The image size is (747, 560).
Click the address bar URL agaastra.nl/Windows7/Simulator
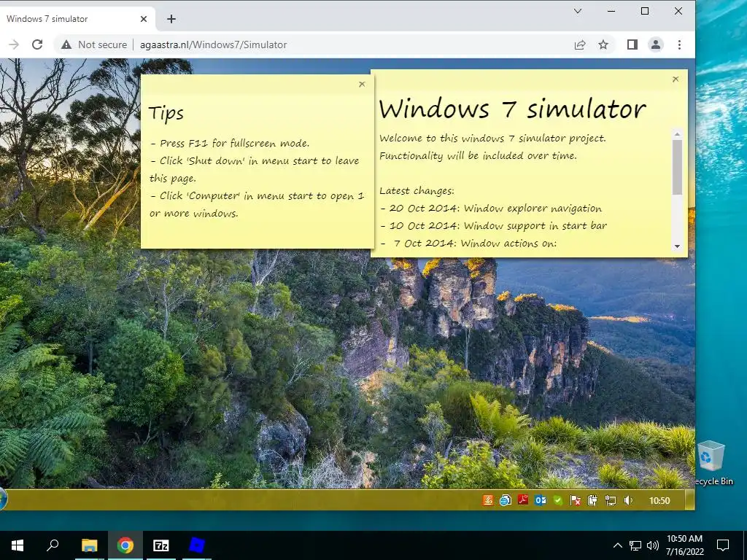click(x=214, y=44)
